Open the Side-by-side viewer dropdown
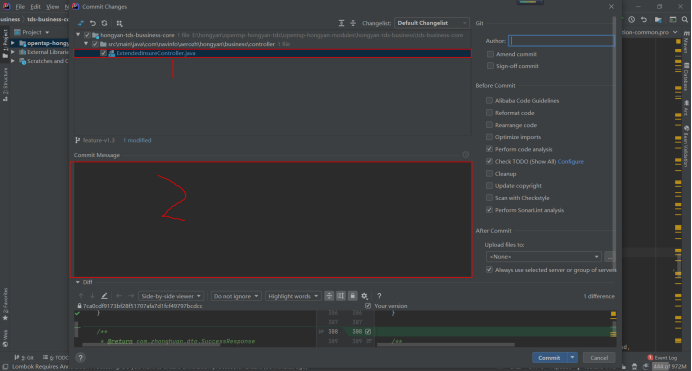Screen dimensions: 692x371 (171, 296)
